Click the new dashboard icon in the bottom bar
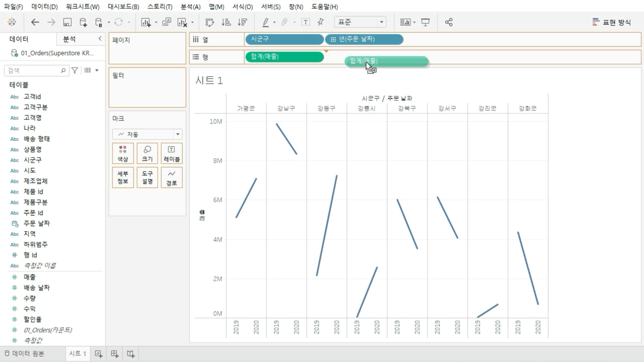This screenshot has width=644, height=362. point(115,354)
